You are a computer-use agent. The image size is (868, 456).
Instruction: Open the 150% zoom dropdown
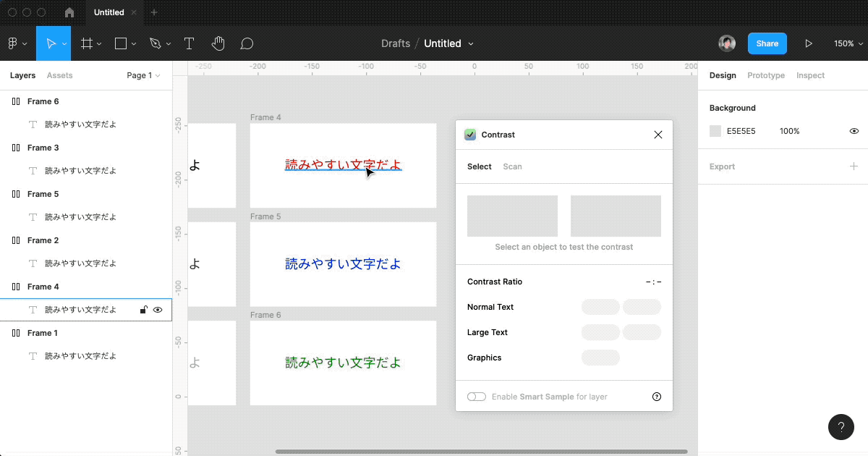click(x=847, y=43)
